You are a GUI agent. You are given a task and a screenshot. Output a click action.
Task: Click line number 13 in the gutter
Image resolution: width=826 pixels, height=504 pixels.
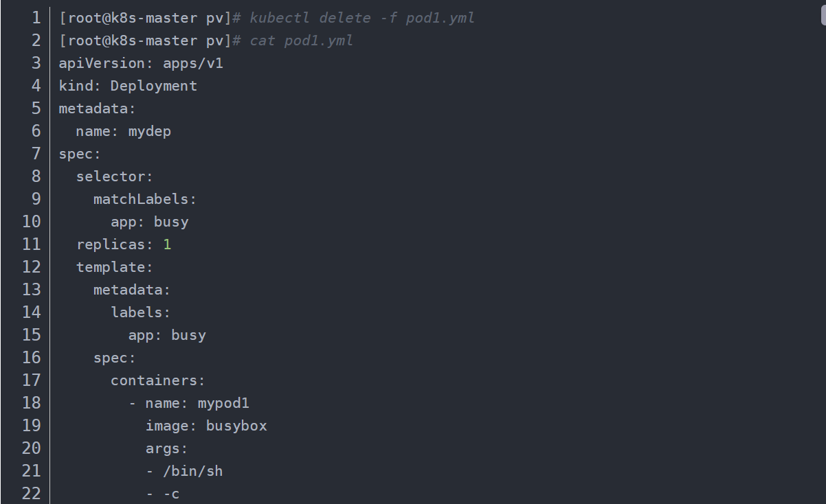click(x=32, y=289)
